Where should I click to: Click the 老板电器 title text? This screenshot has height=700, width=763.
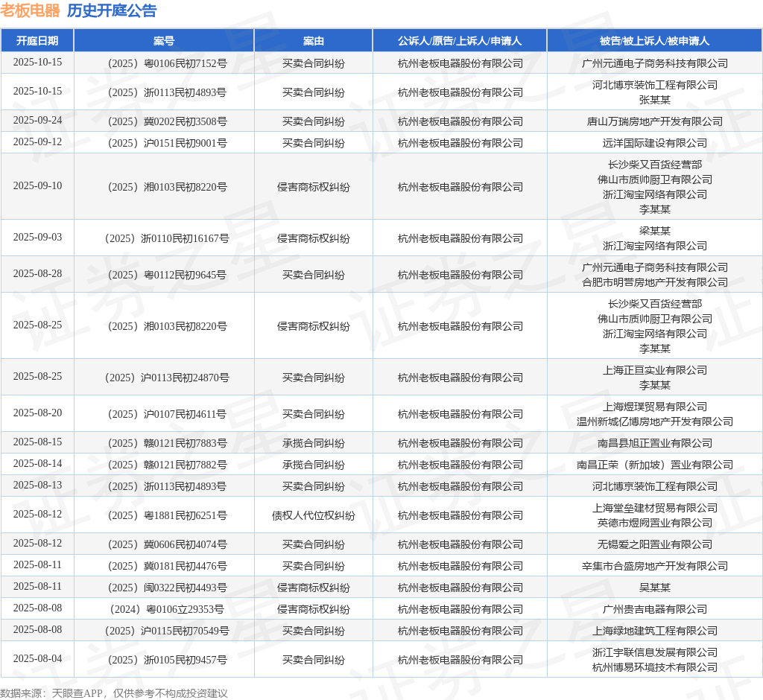click(30, 10)
